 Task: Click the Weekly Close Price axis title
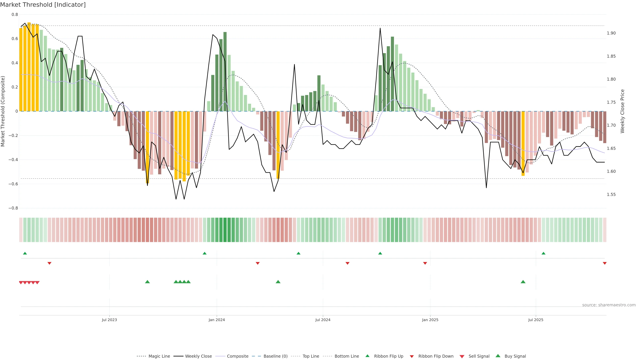[x=622, y=111]
